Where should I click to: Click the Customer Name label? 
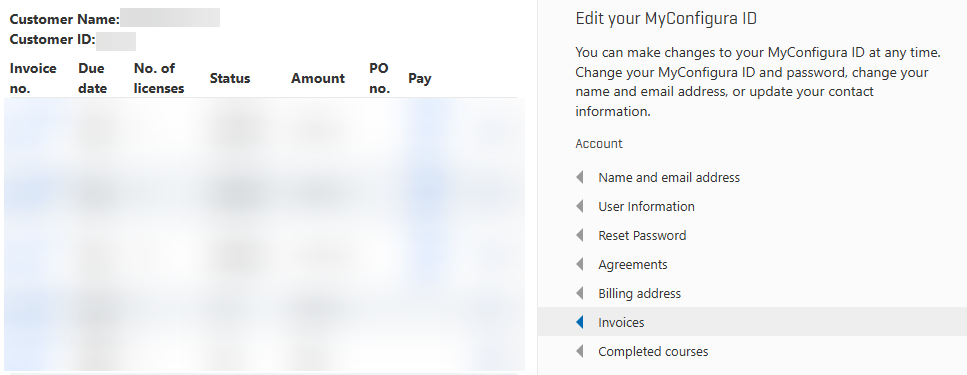(x=65, y=19)
